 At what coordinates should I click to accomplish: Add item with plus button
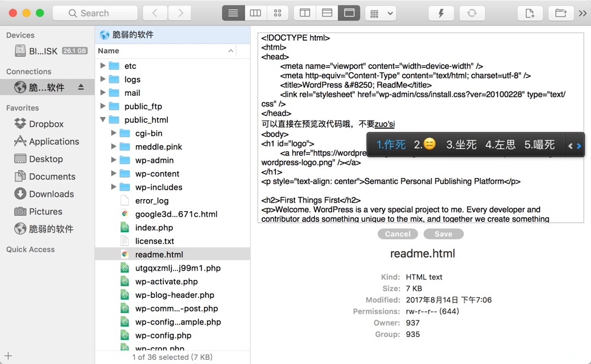pos(8,356)
